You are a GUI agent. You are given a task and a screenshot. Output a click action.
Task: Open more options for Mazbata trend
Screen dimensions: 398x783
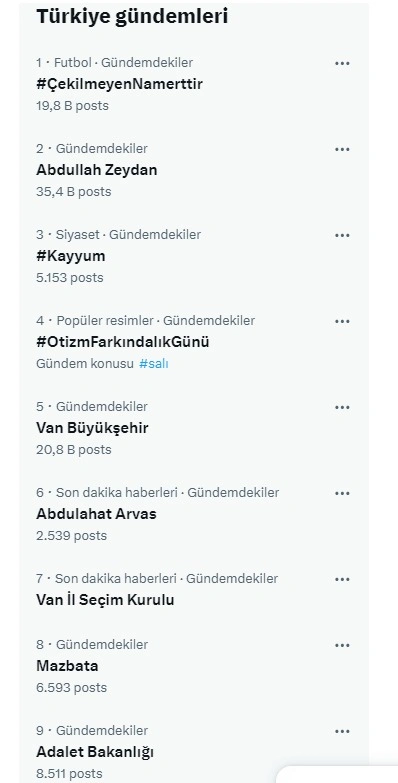click(342, 645)
